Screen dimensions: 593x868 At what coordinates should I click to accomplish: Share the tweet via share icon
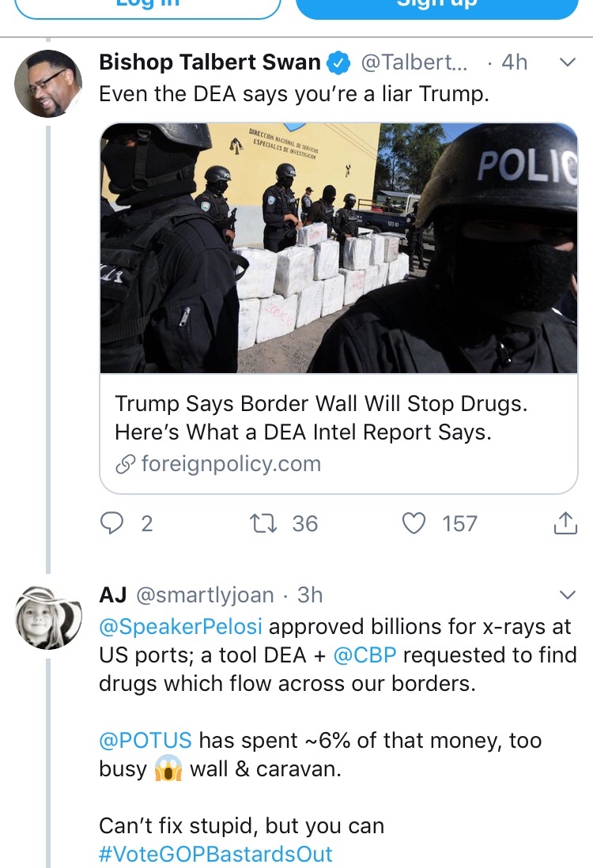[565, 523]
